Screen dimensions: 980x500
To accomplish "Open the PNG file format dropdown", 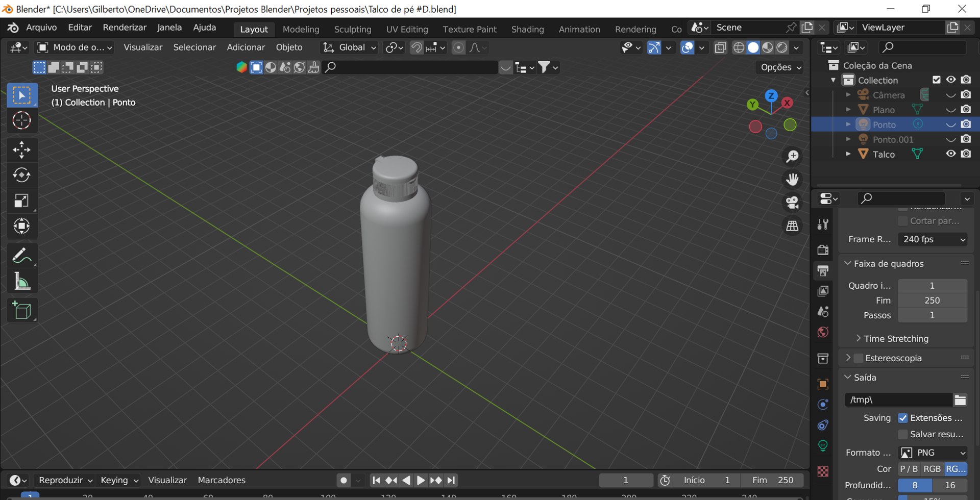I will tap(933, 453).
